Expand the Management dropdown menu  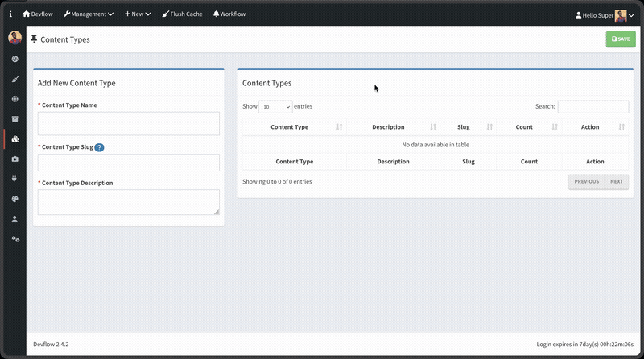point(89,14)
